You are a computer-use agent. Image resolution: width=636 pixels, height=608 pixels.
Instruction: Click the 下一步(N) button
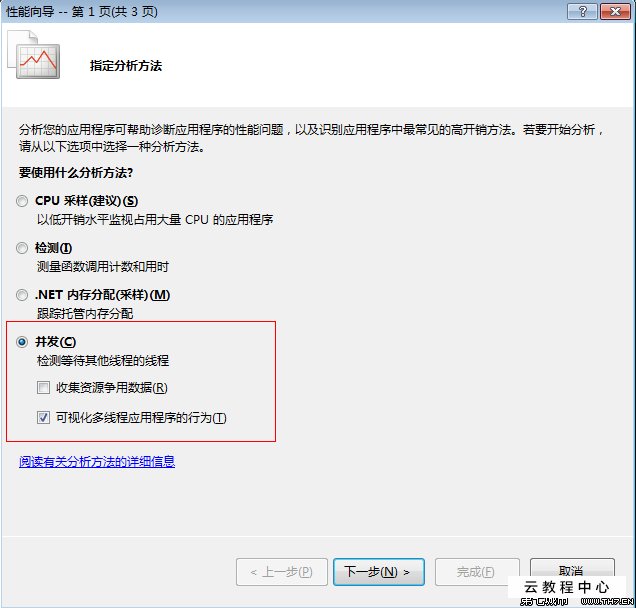[379, 572]
